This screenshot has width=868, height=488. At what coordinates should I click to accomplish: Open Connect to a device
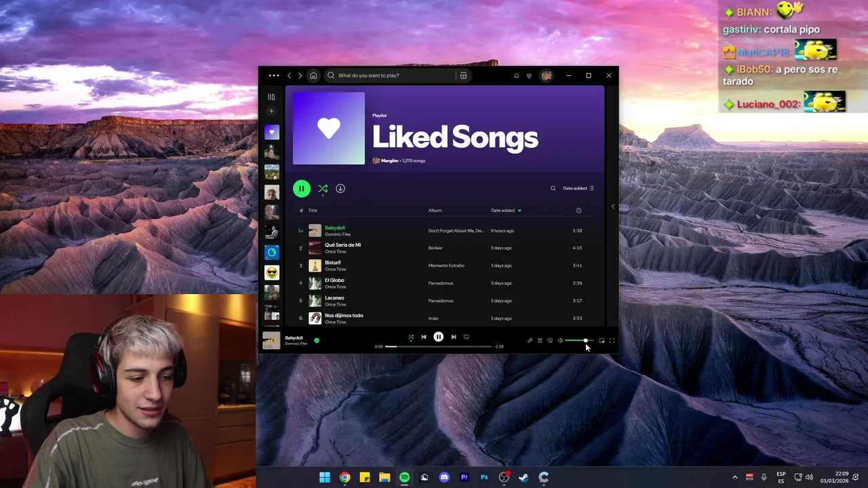[x=550, y=340]
